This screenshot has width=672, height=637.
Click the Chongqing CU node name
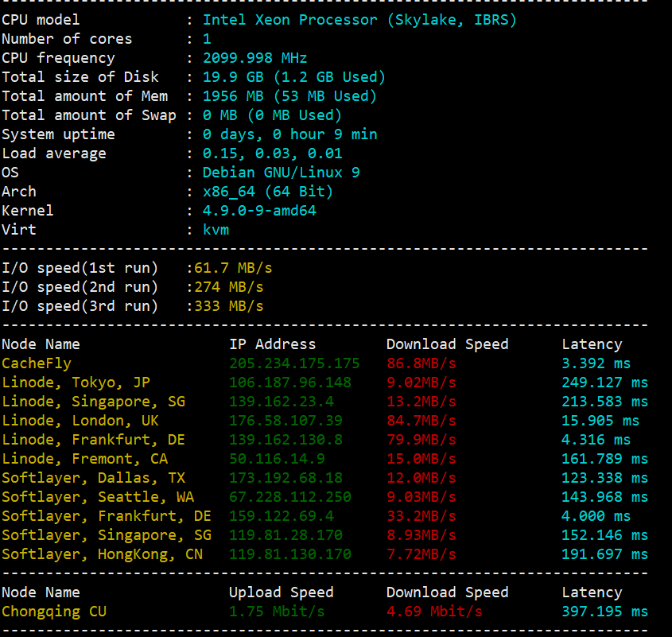pos(54,612)
